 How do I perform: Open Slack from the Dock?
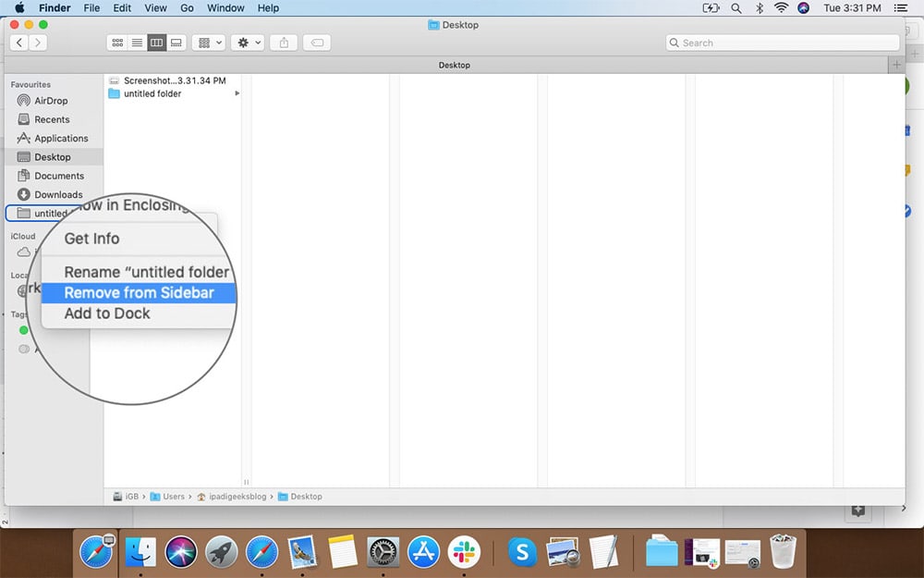(465, 553)
